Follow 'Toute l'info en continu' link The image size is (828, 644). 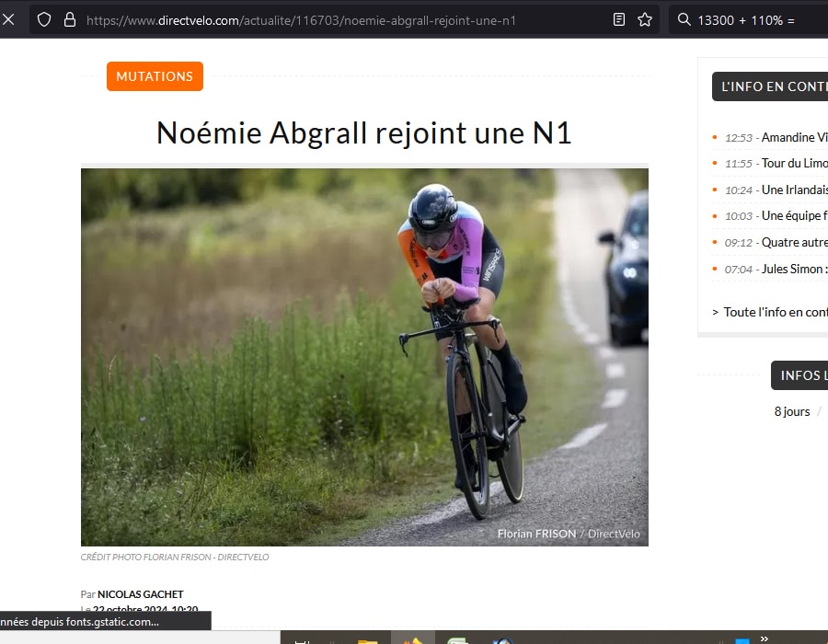point(775,312)
